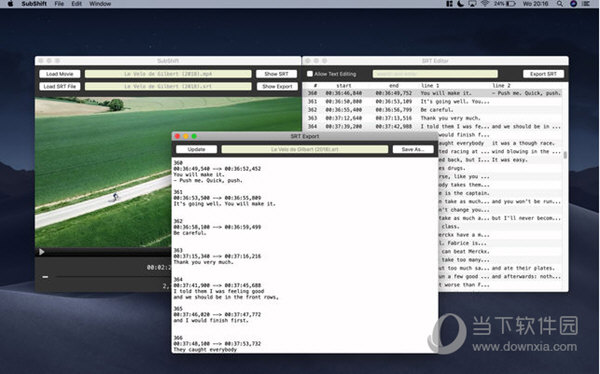Click the Show SRT button
600x374 pixels.
click(276, 74)
